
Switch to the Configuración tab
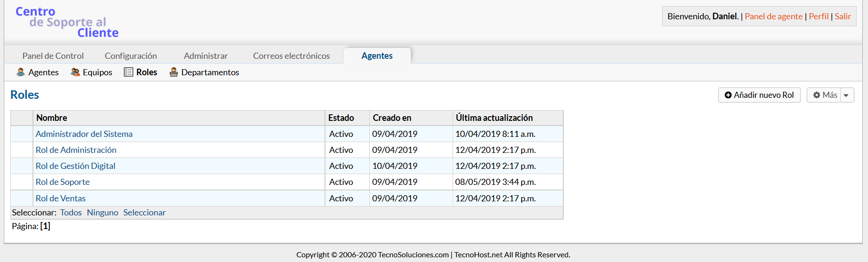coord(131,56)
